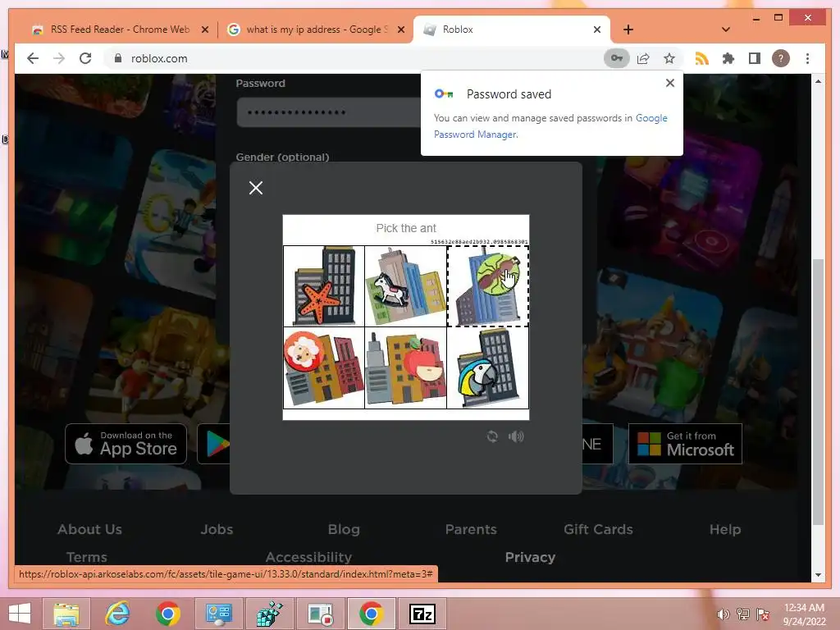840x630 pixels.
Task: Go back with the browser back arrow
Action: click(33, 58)
